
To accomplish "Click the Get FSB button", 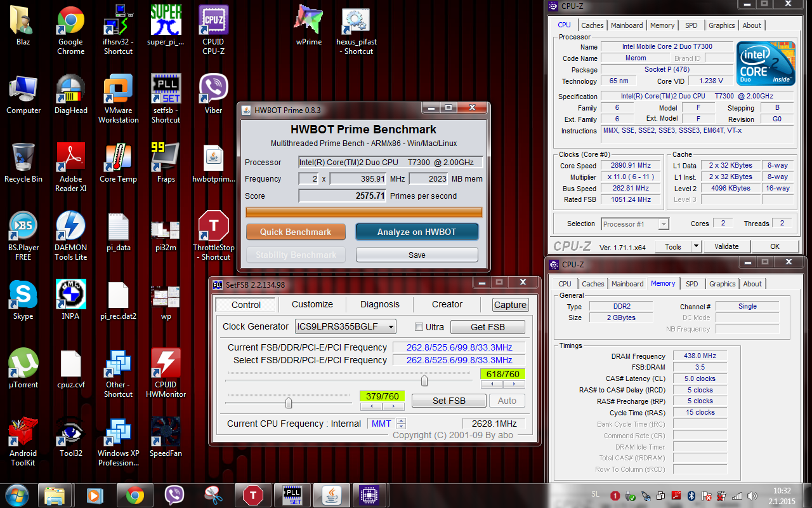I will (x=488, y=327).
